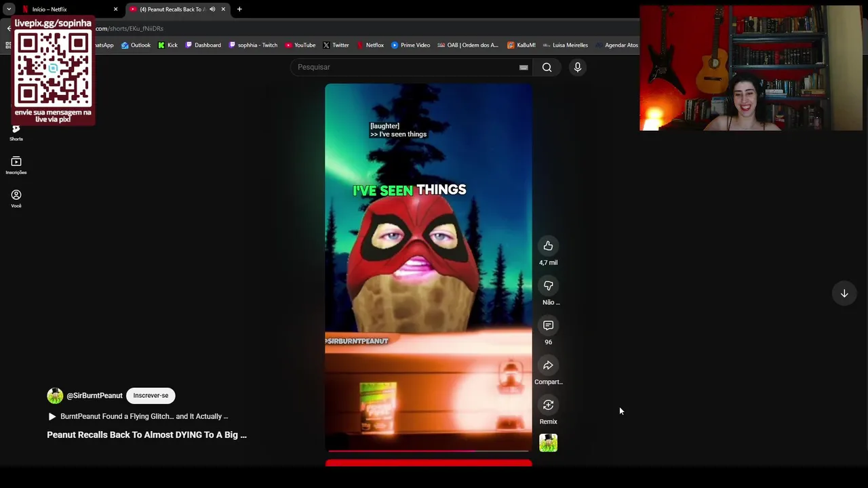868x488 pixels.
Task: Open the sound source thumbnail below Remix
Action: point(548,443)
